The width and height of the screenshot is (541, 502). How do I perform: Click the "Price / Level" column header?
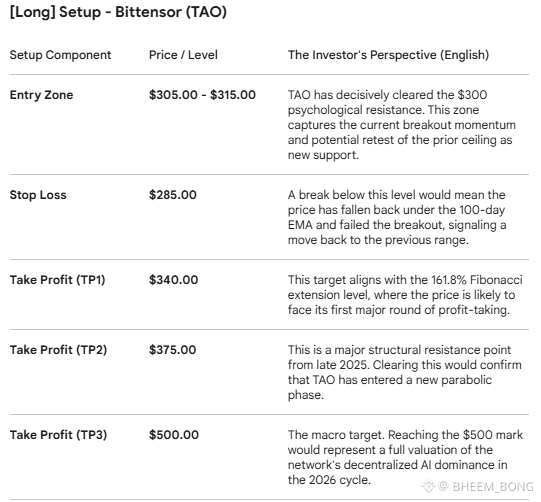tap(183, 55)
